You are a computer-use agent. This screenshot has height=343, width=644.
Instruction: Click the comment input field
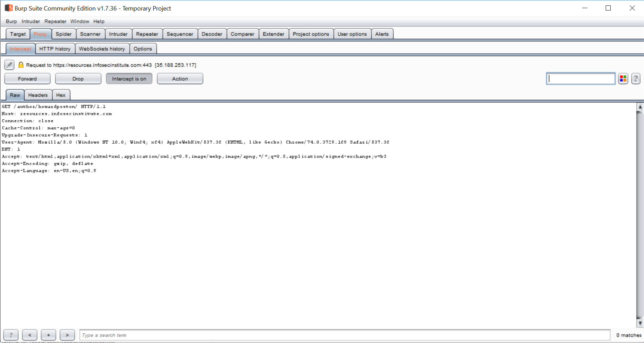click(581, 79)
